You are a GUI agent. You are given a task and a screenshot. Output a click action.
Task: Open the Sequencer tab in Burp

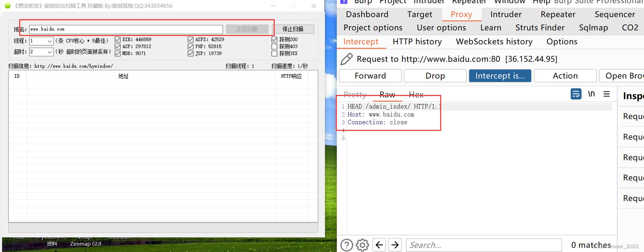point(615,14)
